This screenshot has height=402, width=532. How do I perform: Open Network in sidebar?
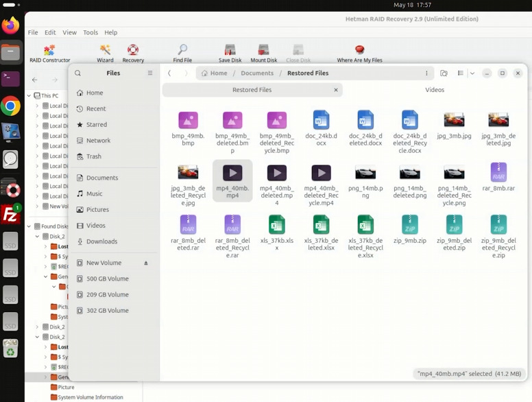coord(114,140)
